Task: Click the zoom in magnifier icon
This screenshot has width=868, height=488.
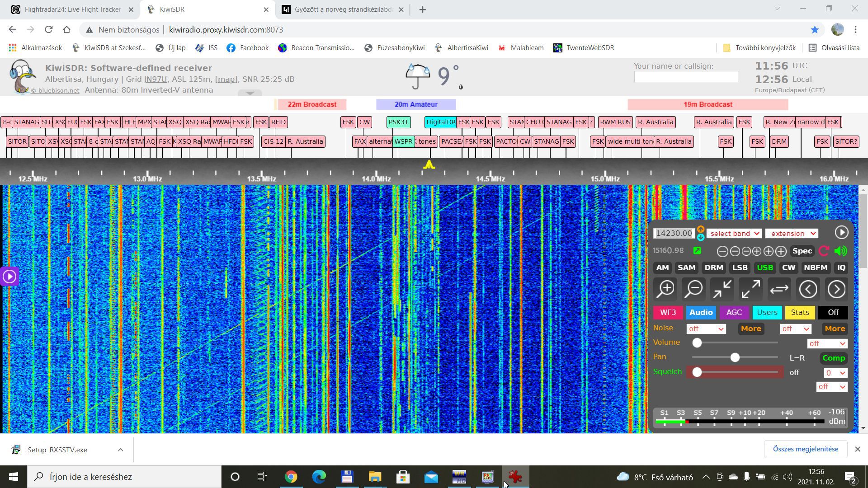Action: 666,289
